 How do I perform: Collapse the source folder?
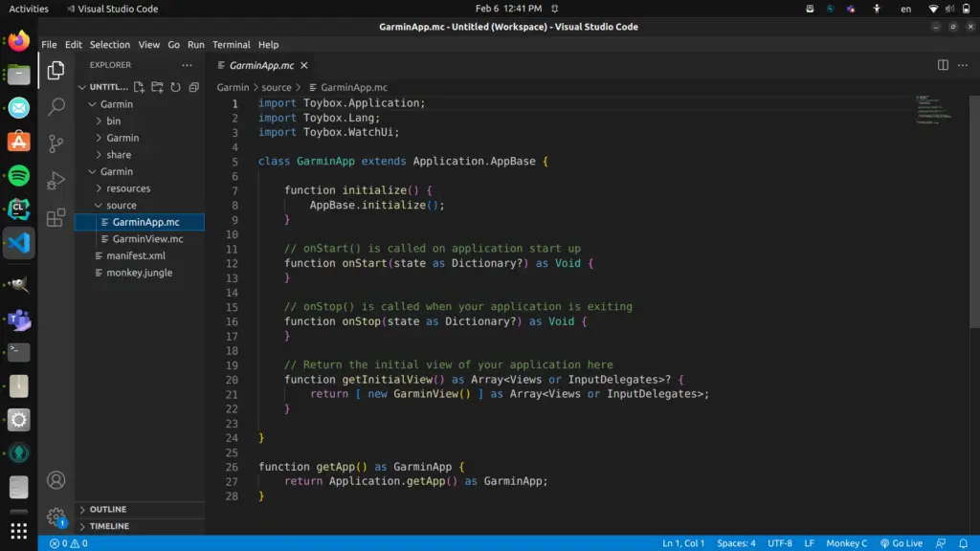click(99, 205)
